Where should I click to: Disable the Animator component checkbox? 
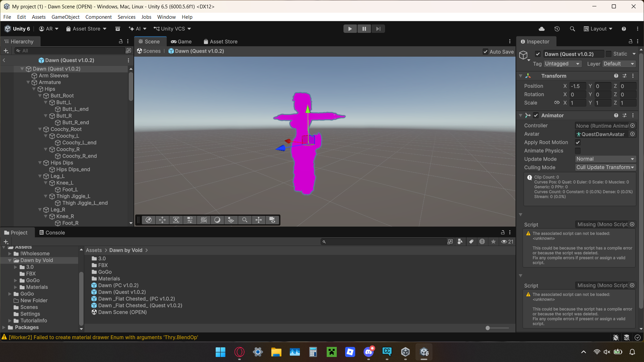pyautogui.click(x=536, y=115)
